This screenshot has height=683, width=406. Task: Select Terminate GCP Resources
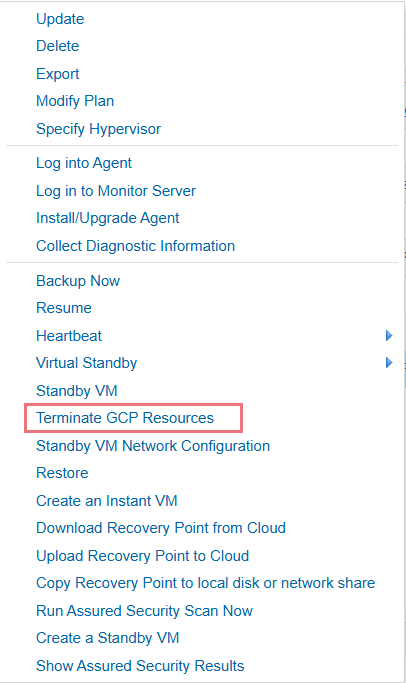pyautogui.click(x=125, y=418)
